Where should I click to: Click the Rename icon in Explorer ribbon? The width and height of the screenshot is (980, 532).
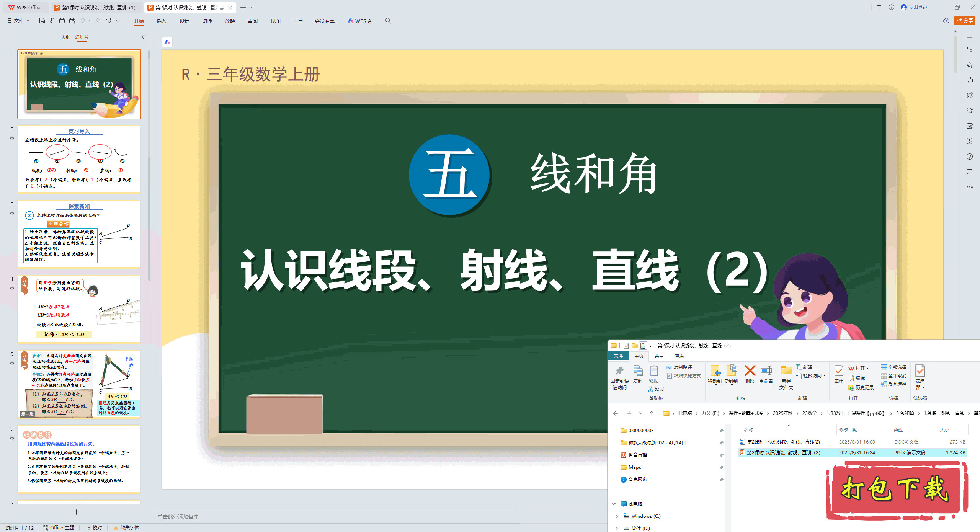point(766,371)
